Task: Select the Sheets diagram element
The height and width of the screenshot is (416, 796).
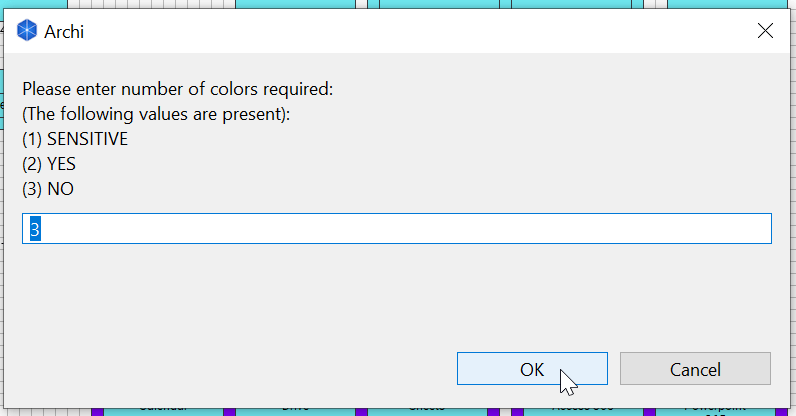Action: [x=427, y=409]
